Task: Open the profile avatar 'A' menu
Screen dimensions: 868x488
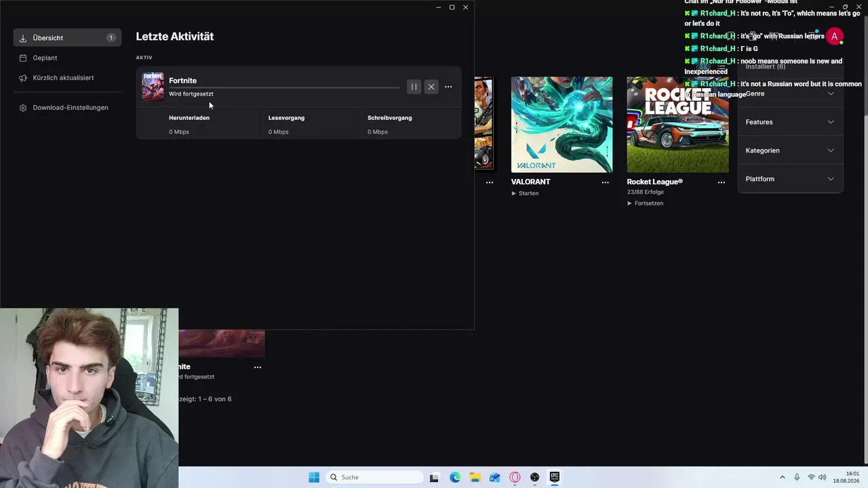Action: pyautogui.click(x=835, y=37)
